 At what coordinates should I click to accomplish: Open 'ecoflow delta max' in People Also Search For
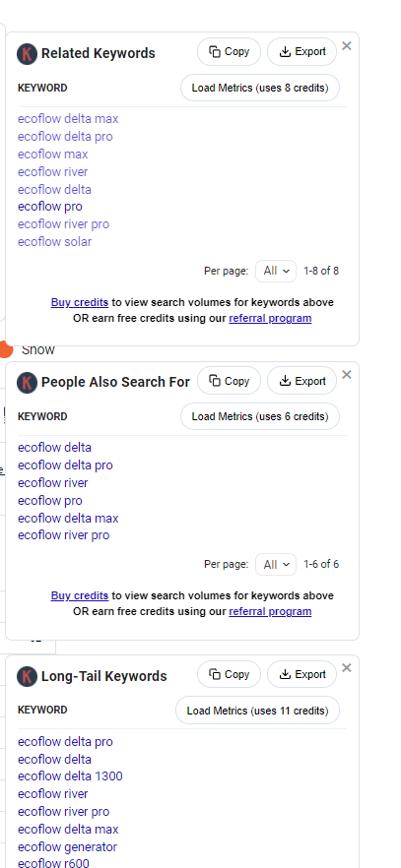click(68, 518)
